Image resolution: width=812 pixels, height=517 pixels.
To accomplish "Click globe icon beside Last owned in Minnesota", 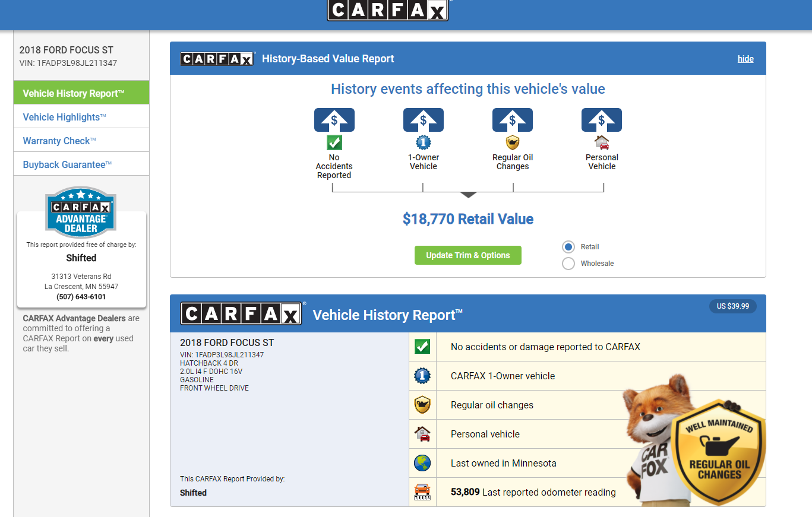I will [x=422, y=463].
